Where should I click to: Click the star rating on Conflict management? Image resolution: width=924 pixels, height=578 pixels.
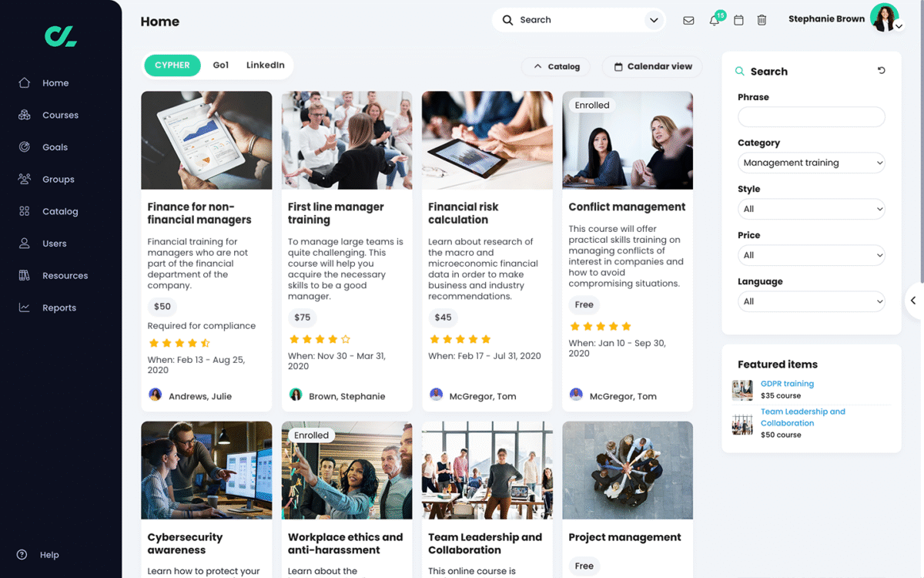coord(600,326)
